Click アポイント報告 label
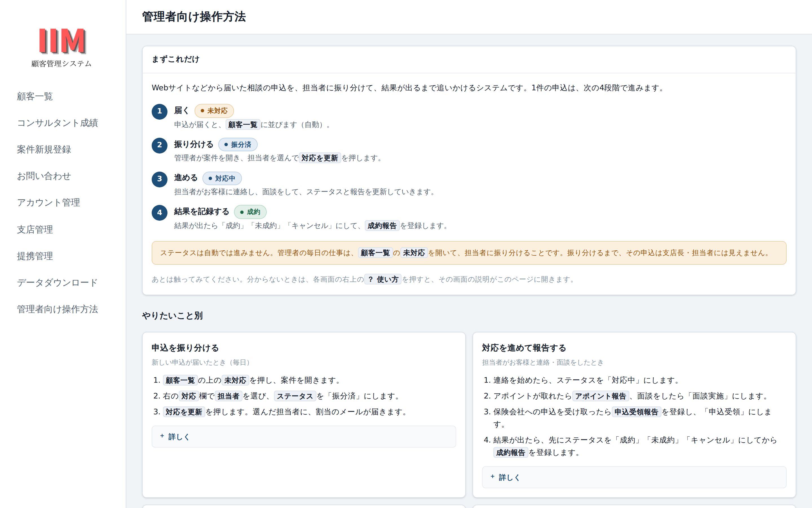The image size is (812, 508). click(x=601, y=396)
